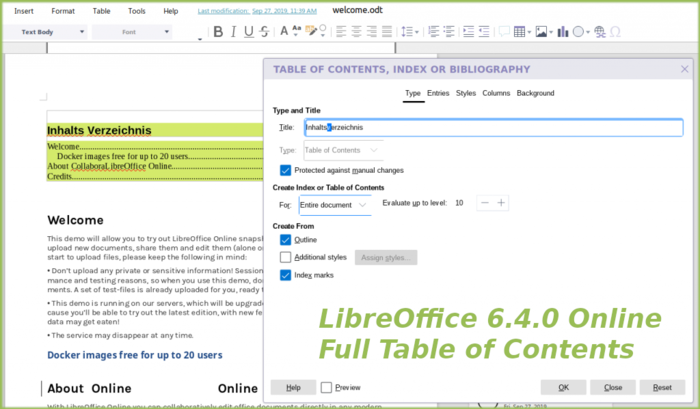Insert a table from toolbar
700x409 pixels.
click(519, 32)
